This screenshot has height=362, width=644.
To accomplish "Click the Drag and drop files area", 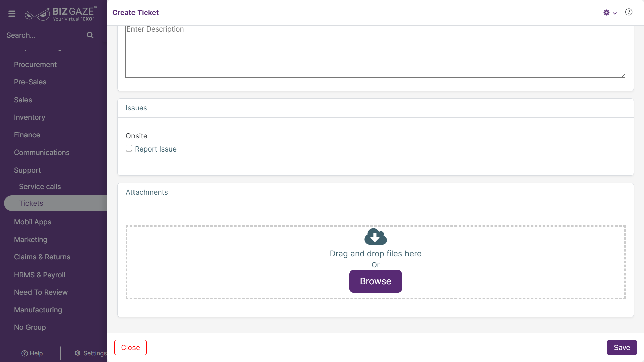I will click(x=375, y=262).
